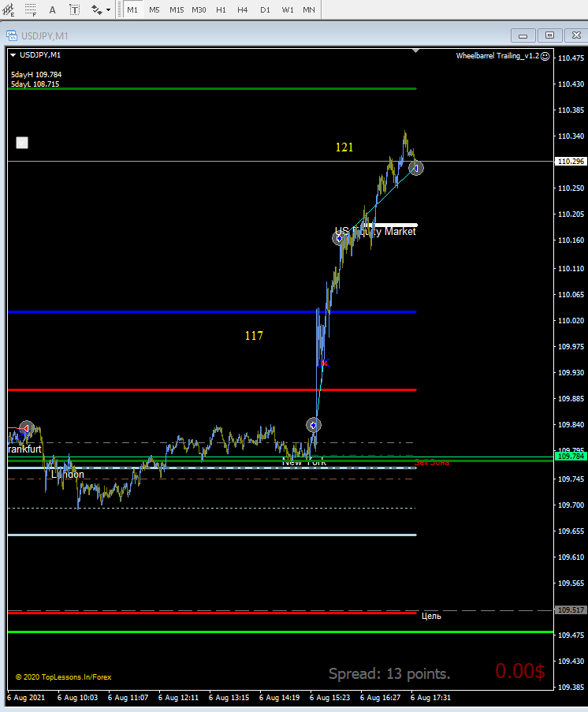
Task: Open the 2020 TopLessons.In/Forex link
Action: [64, 677]
